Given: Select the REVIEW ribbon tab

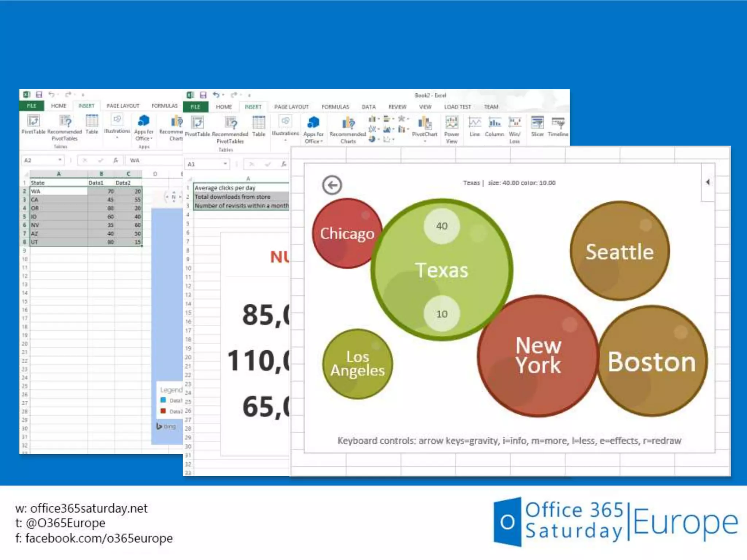Looking at the screenshot, I should point(397,107).
